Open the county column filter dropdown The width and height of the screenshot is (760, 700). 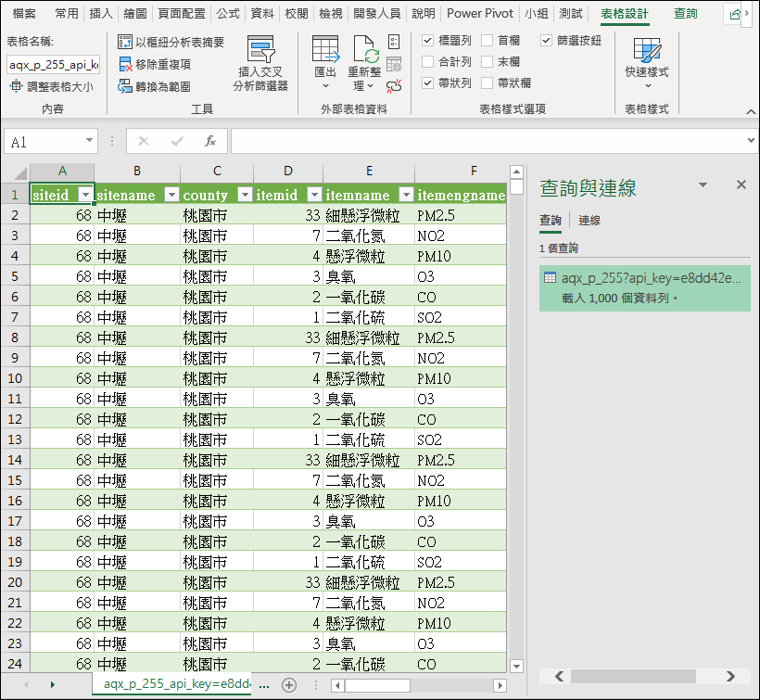246,195
